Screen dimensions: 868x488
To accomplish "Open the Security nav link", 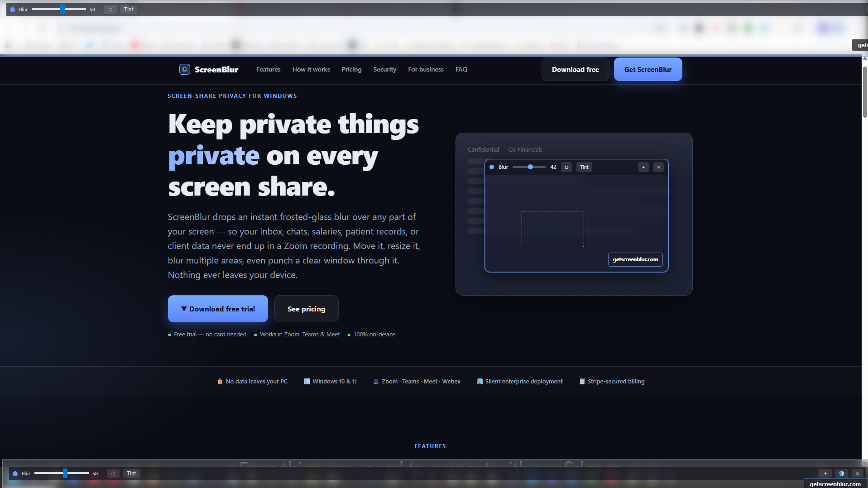I will pyautogui.click(x=385, y=69).
